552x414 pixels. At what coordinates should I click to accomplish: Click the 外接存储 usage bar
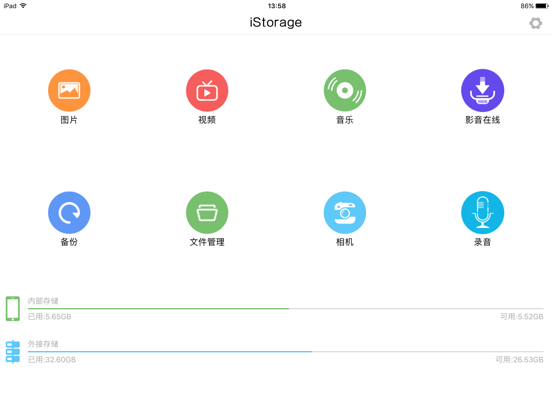286,352
